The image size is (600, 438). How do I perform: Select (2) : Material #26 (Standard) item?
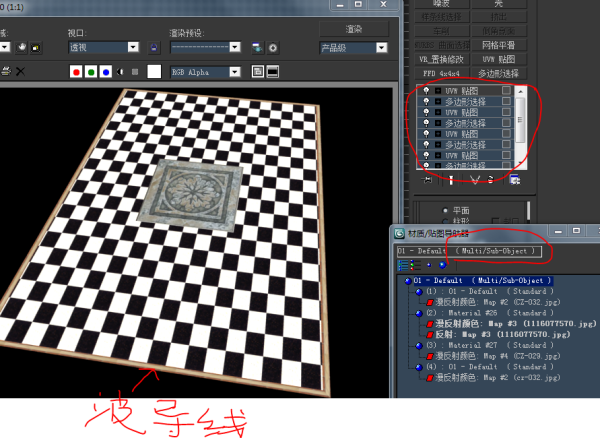point(490,313)
